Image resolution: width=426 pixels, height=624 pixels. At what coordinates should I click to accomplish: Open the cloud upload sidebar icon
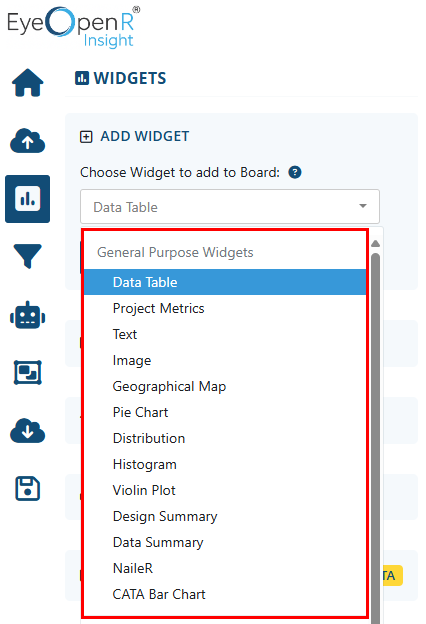tap(27, 141)
